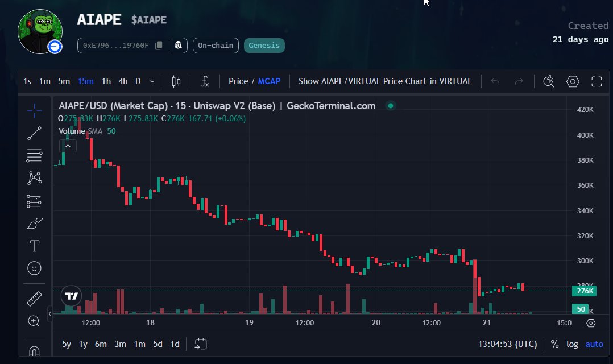Click the Genesis badge

(x=264, y=45)
